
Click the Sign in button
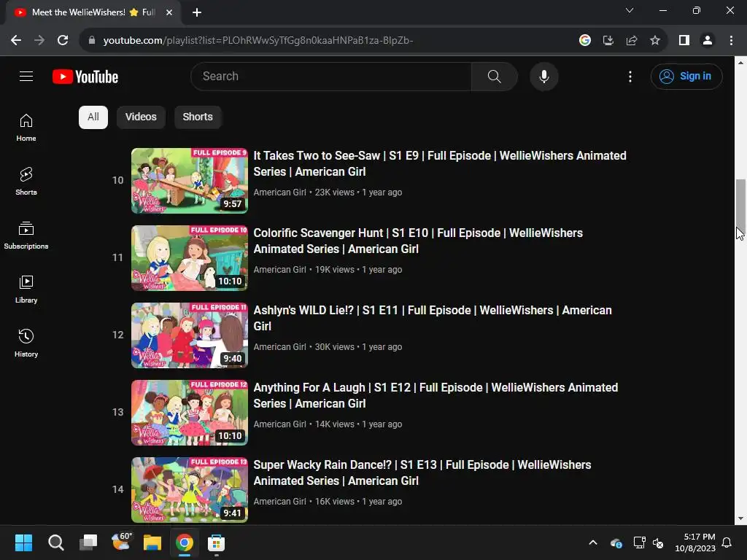tap(686, 76)
